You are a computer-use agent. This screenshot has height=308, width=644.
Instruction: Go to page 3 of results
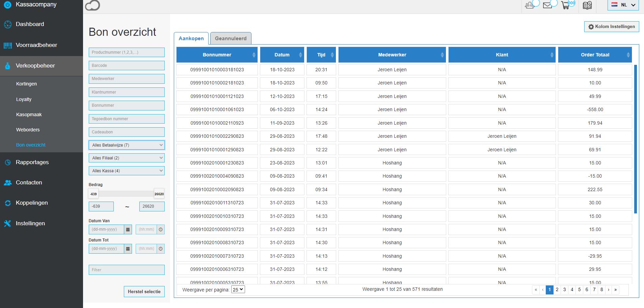click(x=564, y=290)
